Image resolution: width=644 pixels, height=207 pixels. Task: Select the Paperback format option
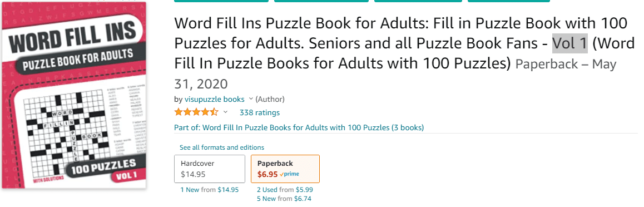point(285,169)
